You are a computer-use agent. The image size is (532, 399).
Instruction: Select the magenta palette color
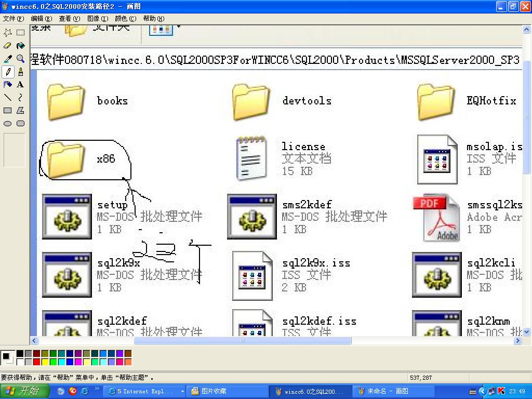(78, 362)
